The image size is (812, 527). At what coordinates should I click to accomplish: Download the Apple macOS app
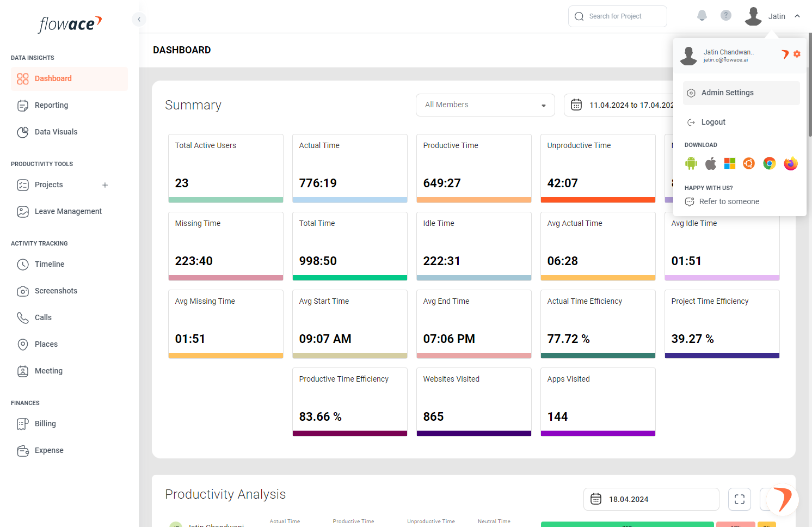tap(711, 163)
